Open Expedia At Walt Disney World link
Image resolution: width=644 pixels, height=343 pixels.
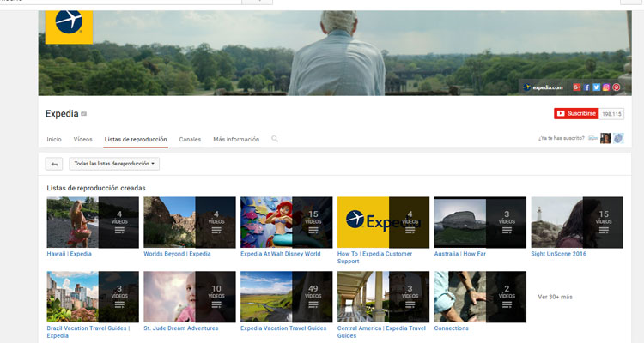281,254
